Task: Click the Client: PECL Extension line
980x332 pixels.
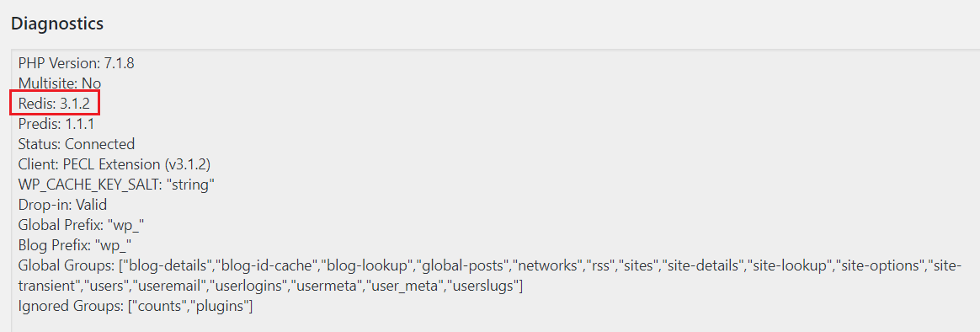Action: (x=115, y=164)
